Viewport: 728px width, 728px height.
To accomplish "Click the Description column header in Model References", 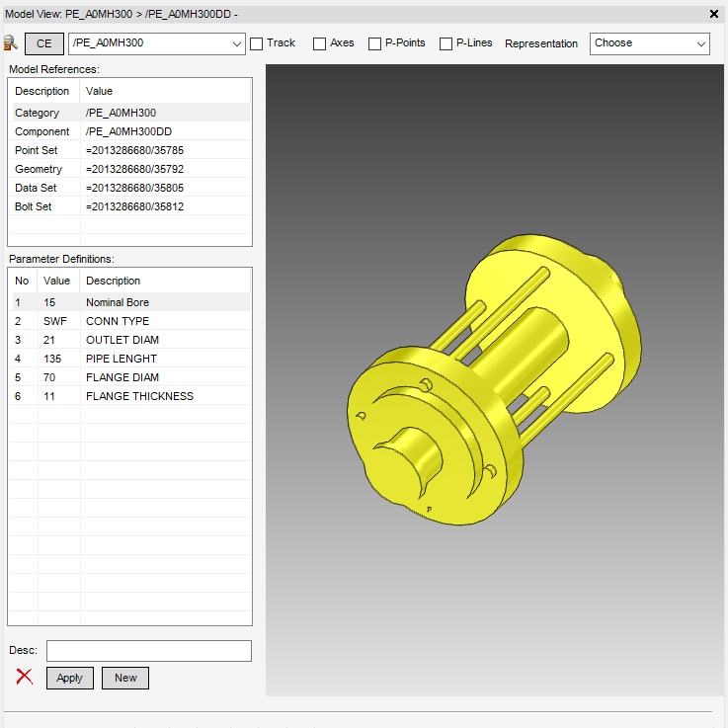I will pos(42,91).
